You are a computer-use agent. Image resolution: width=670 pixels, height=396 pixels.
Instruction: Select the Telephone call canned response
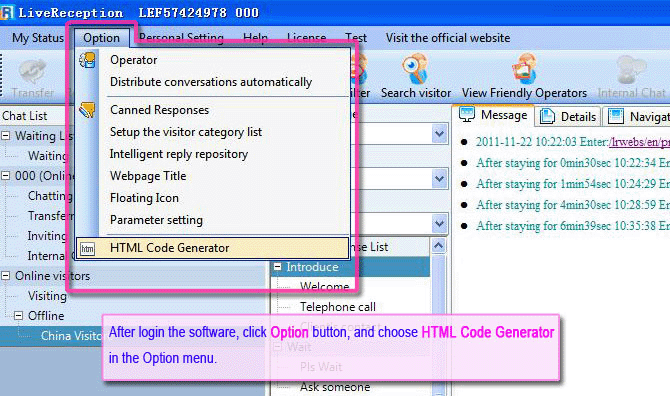pyautogui.click(x=338, y=307)
